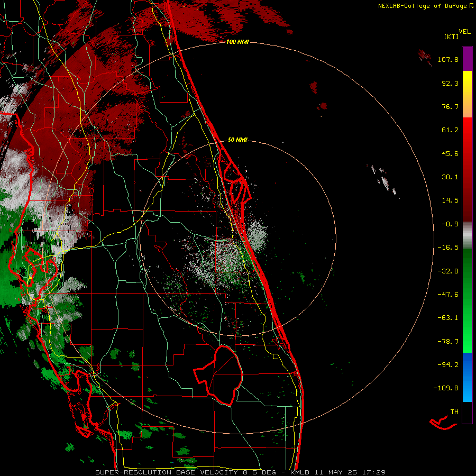
Task: Click the 50 NMI range ring label
Action: [237, 140]
